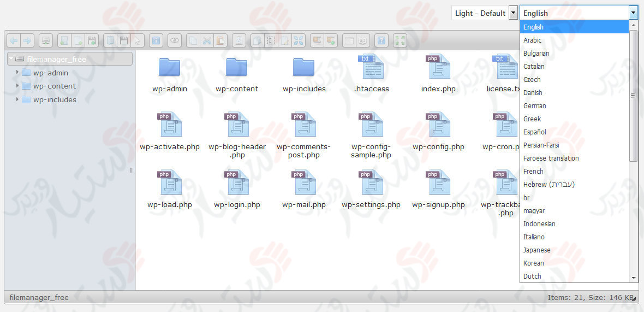Click the extract archive toolbar icon

click(x=317, y=40)
